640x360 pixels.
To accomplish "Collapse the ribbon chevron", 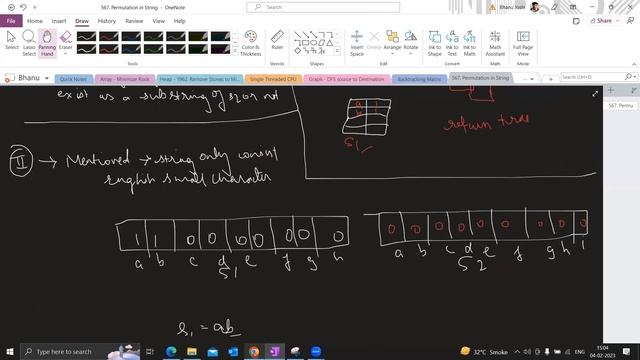I will 634,64.
